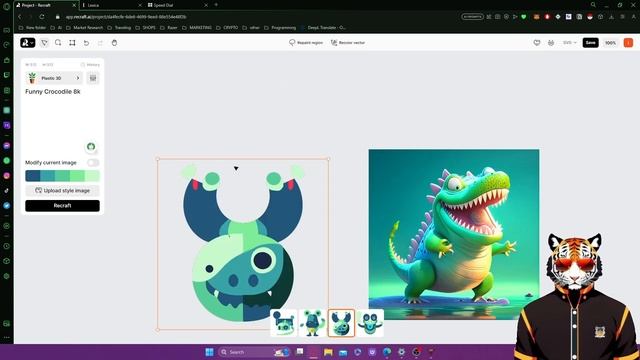
Task: Click the 100% zoom level button
Action: click(x=610, y=42)
